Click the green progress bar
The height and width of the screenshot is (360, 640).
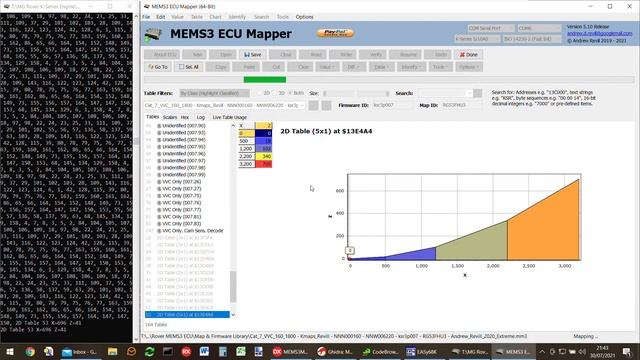point(264,80)
